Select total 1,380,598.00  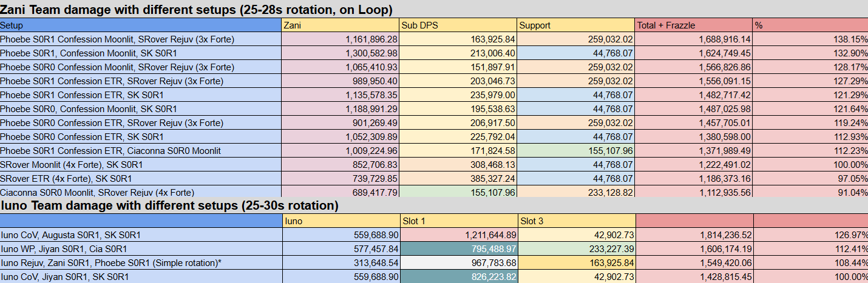click(x=693, y=137)
